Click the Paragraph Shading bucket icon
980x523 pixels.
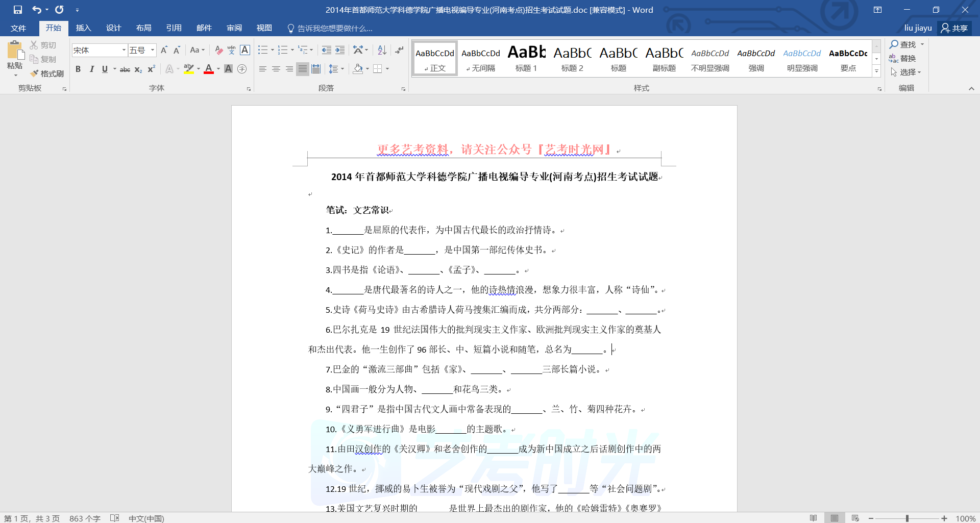pyautogui.click(x=358, y=69)
